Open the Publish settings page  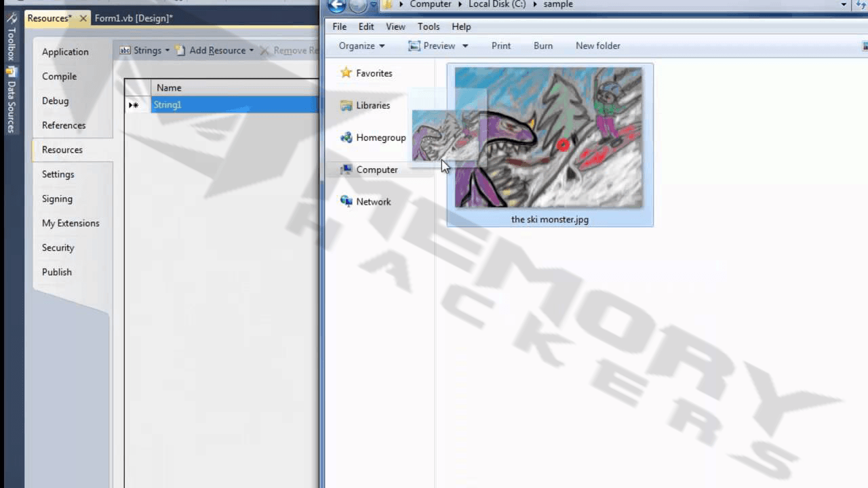pos(56,272)
